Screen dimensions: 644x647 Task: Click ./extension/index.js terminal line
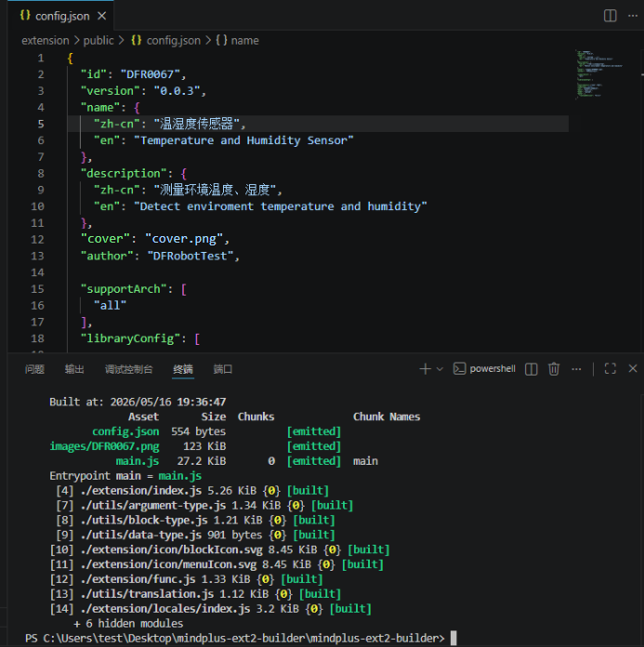(x=192, y=491)
